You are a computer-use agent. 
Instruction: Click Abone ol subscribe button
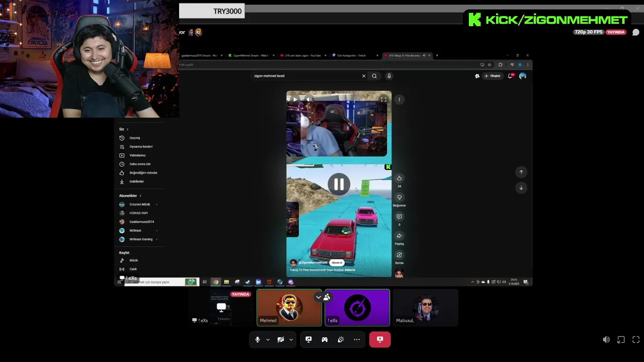pos(337,262)
